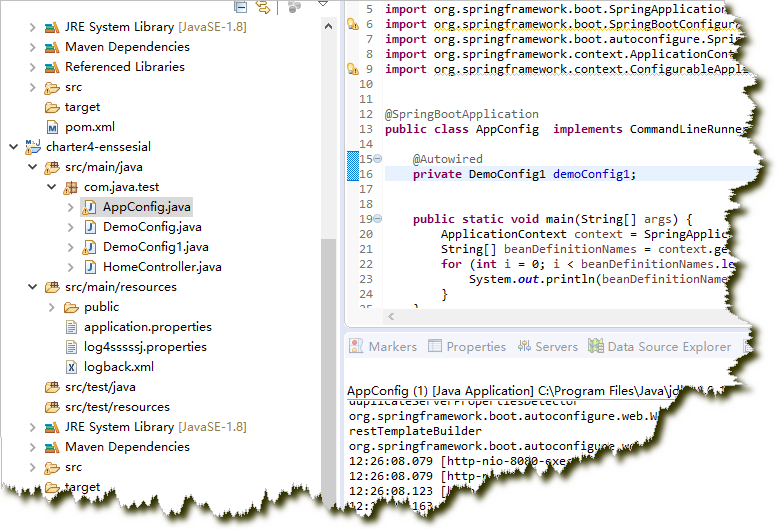778x529 pixels.
Task: Click the log4sssssj.properties file icon
Action: tap(71, 347)
